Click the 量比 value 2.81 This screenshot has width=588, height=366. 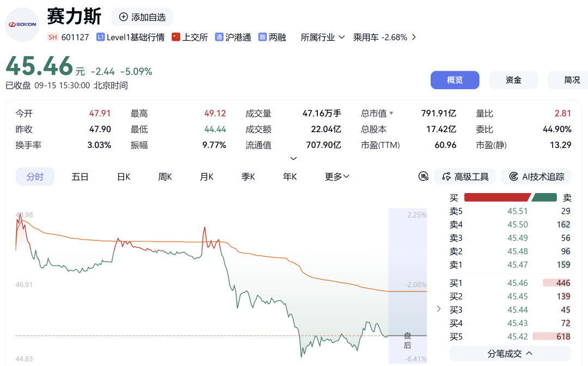click(x=562, y=114)
